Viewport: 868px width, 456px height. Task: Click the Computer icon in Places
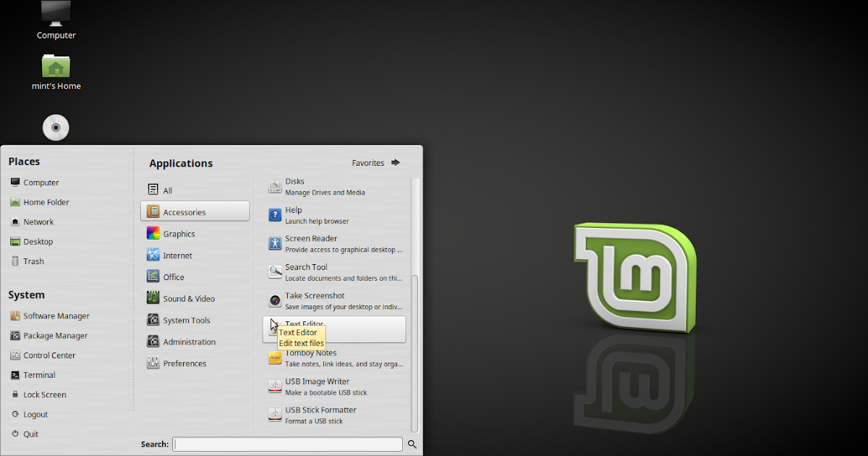15,182
